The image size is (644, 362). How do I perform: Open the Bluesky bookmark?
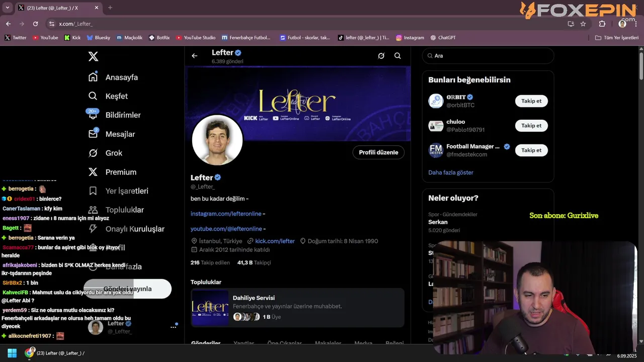(x=98, y=38)
